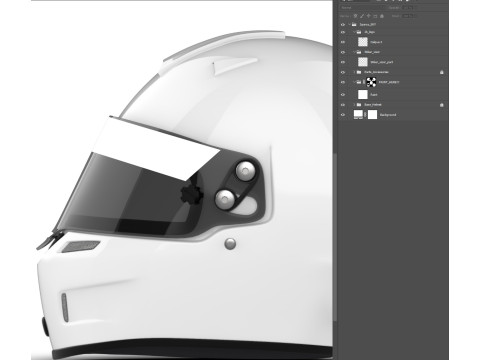This screenshot has width=480, height=360.
Task: Hide the logo group below the top group
Action: tap(343, 32)
